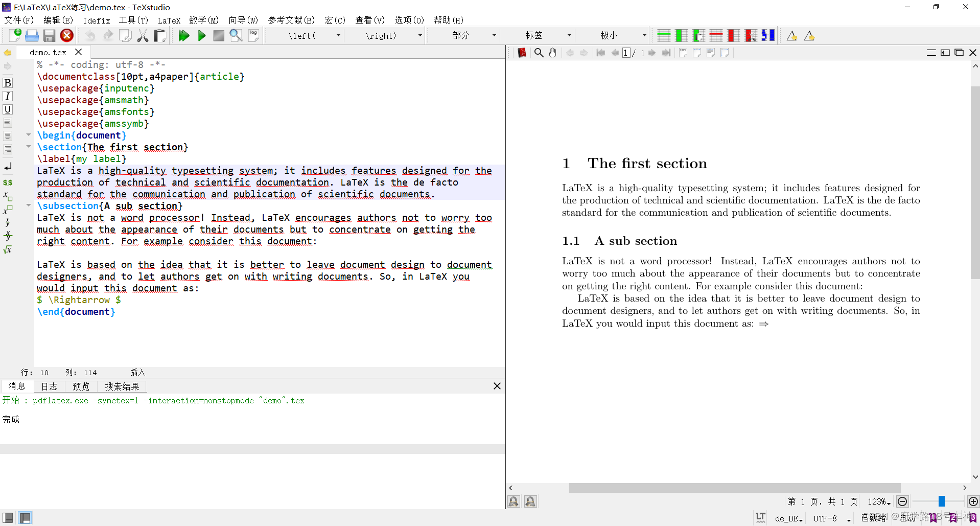Save the document with the floppy disk icon
980x526 pixels.
[49, 35]
